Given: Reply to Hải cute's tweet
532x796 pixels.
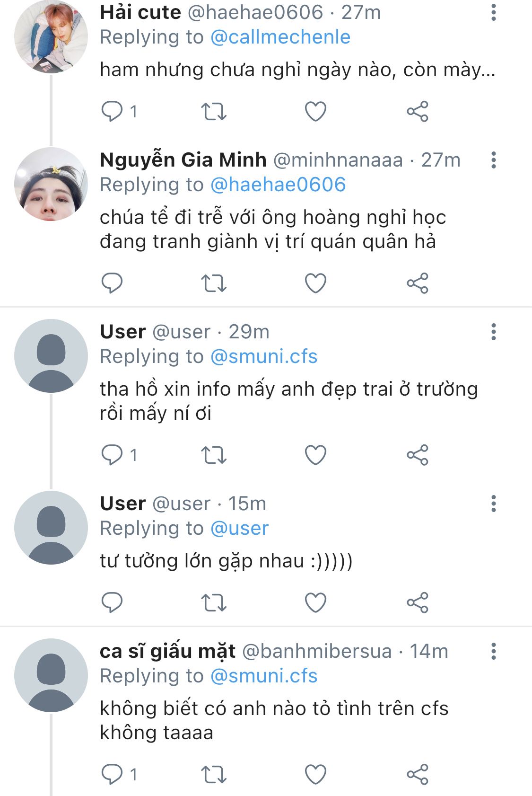Looking at the screenshot, I should click(x=112, y=112).
